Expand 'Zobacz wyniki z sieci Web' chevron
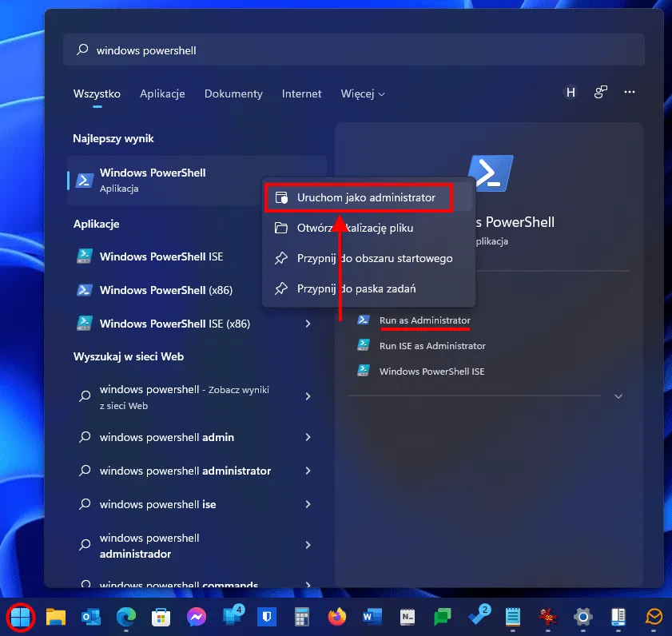 point(308,396)
